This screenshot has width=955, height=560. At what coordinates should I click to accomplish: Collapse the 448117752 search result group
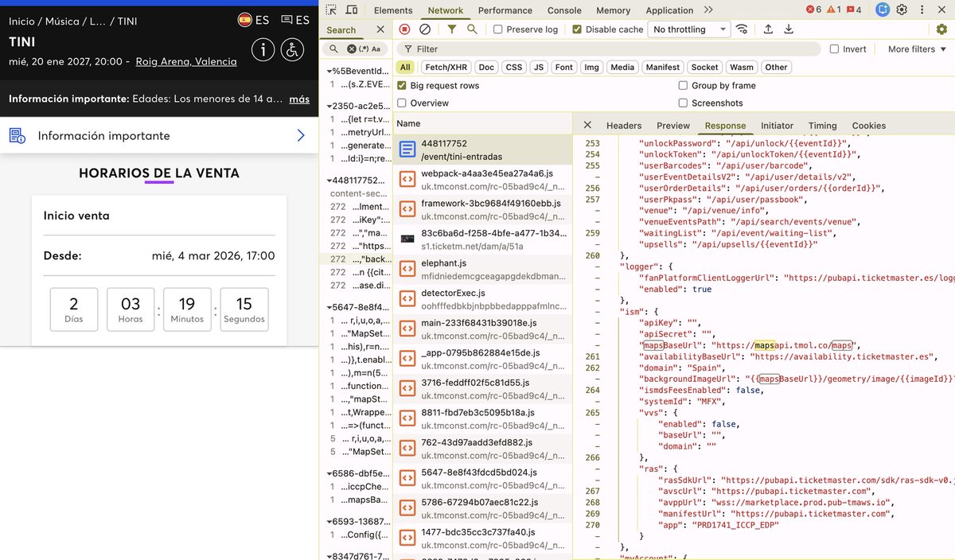329,181
